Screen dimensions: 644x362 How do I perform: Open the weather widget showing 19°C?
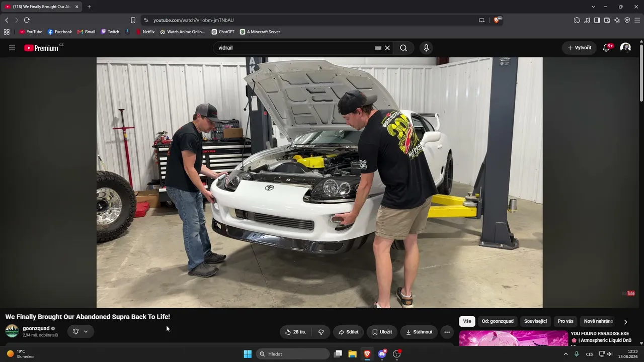click(20, 354)
